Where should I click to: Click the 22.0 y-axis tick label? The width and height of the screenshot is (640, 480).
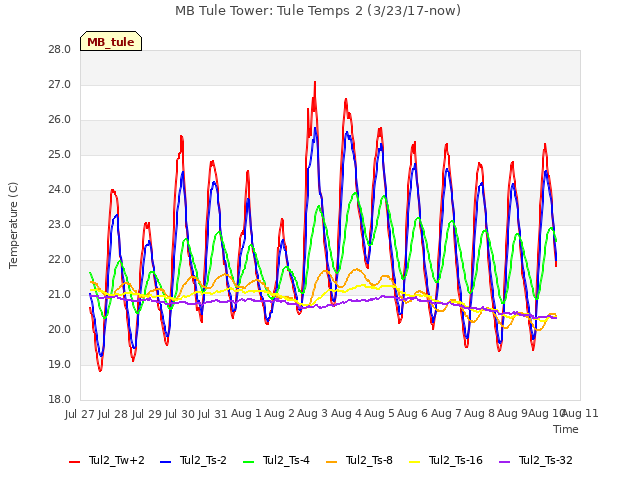60,260
